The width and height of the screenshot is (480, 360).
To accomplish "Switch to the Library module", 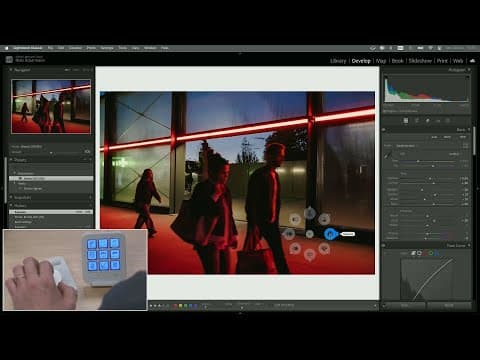I will tap(338, 61).
